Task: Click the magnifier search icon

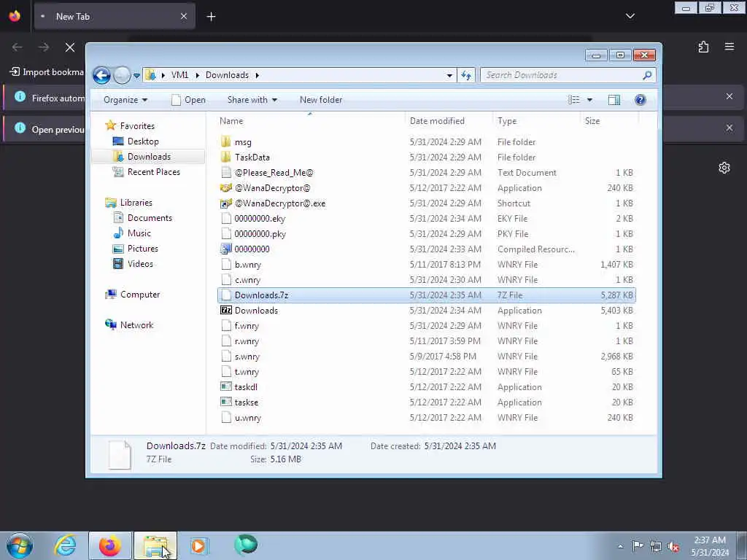Action: (x=647, y=75)
